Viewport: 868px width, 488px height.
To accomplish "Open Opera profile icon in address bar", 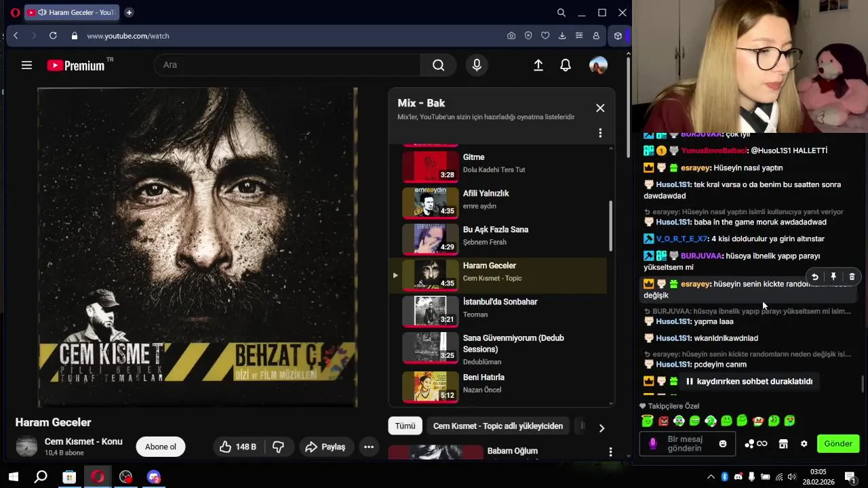I will pos(596,36).
